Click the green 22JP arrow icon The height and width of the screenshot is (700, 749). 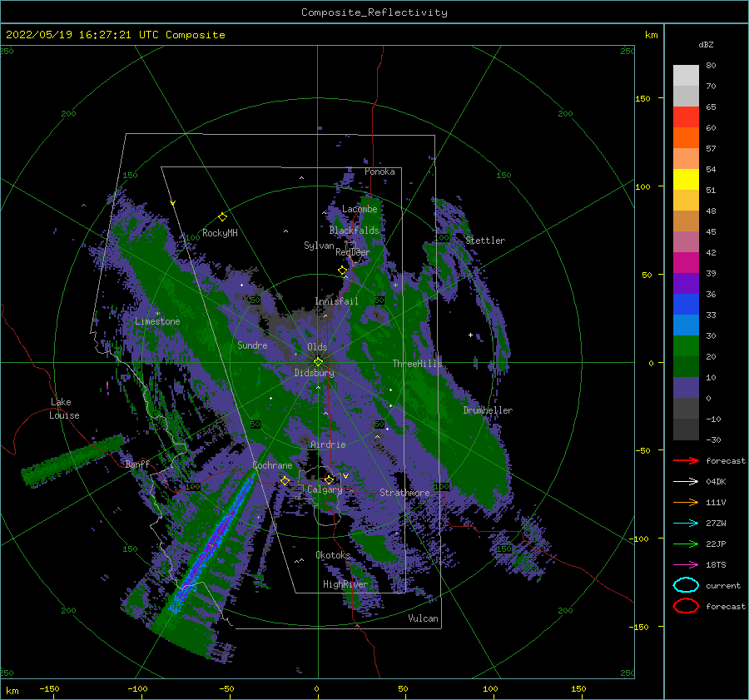(686, 544)
